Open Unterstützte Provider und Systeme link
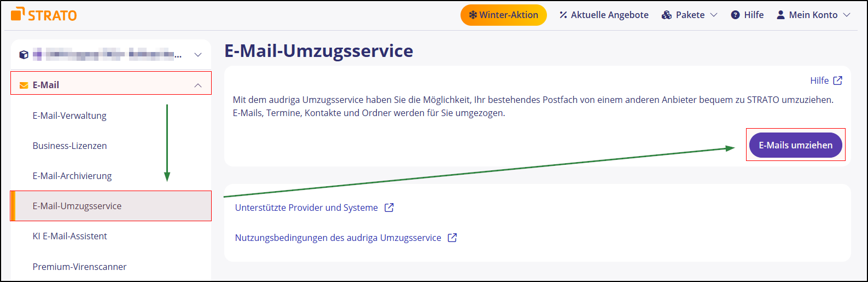Image resolution: width=868 pixels, height=282 pixels. [x=306, y=208]
